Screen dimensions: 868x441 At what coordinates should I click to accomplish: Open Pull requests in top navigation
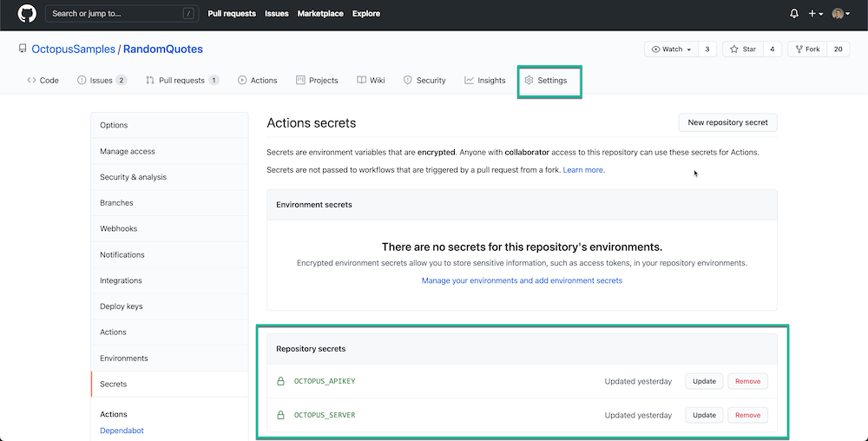point(232,14)
